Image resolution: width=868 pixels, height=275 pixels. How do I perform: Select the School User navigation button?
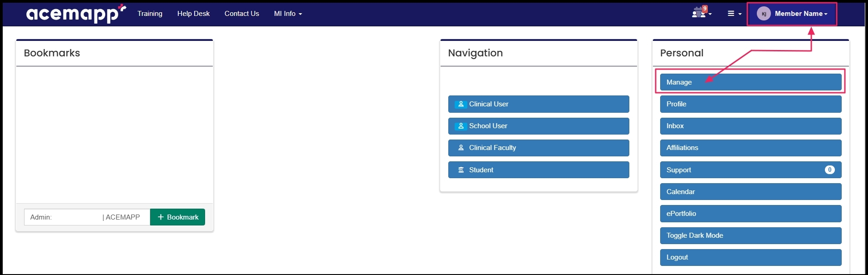[539, 126]
